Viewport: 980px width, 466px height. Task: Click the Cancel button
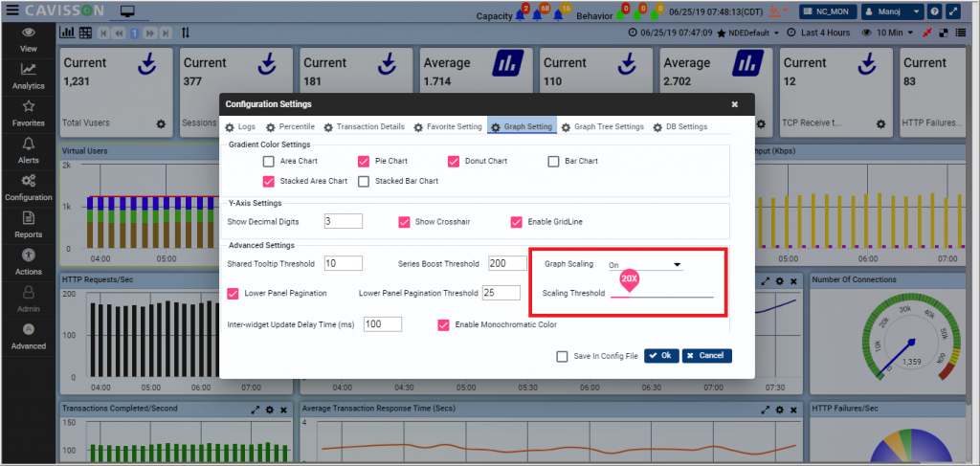[707, 355]
